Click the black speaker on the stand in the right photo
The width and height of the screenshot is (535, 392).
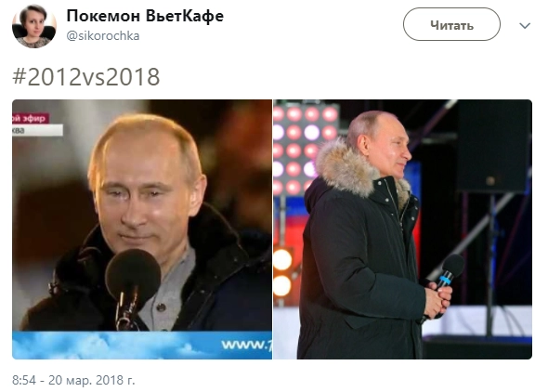click(493, 147)
